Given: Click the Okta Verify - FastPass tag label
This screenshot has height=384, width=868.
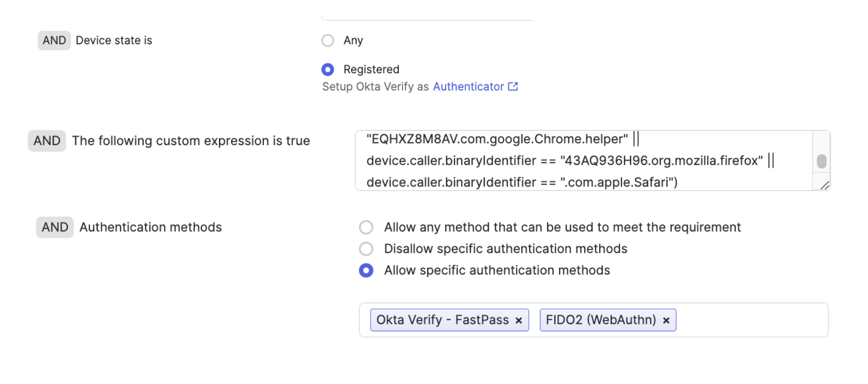Looking at the screenshot, I should 442,320.
